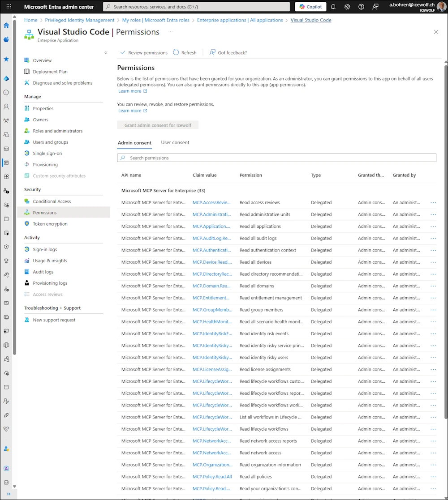Screen dimensions: 448x500
Task: Click the help question mark icon
Action: 362,7
